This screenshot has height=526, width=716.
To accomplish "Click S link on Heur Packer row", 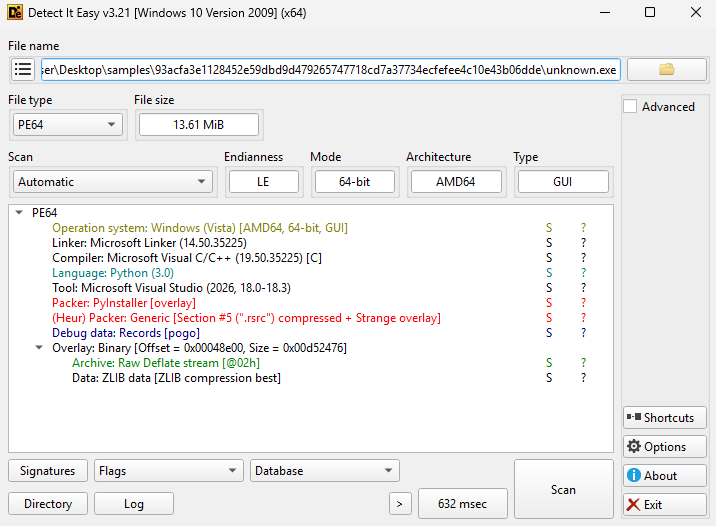I will [x=549, y=318].
